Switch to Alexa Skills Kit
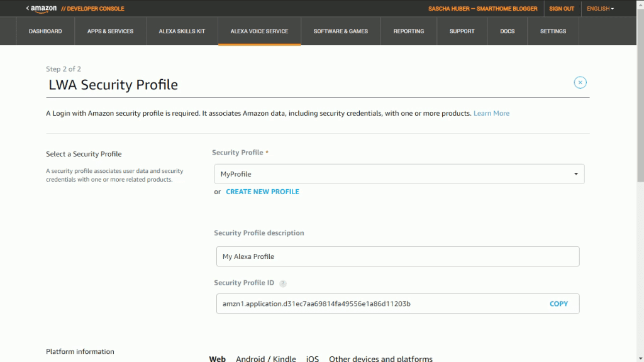This screenshot has height=362, width=644. (x=182, y=31)
